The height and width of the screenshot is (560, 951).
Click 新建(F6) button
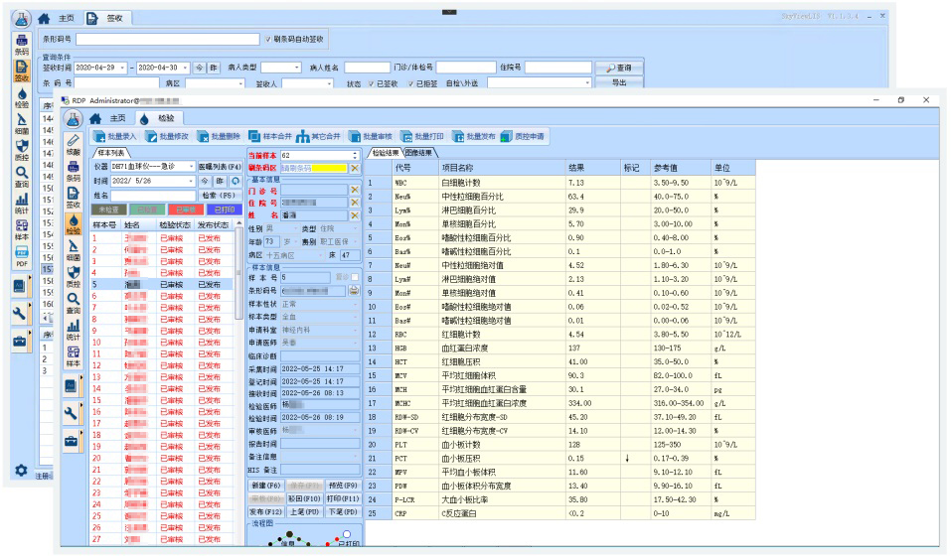265,487
